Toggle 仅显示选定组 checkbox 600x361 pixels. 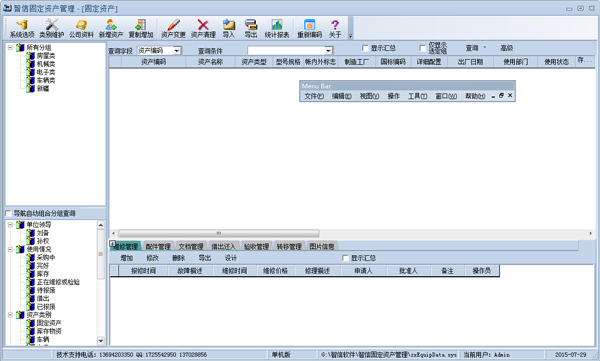point(422,48)
